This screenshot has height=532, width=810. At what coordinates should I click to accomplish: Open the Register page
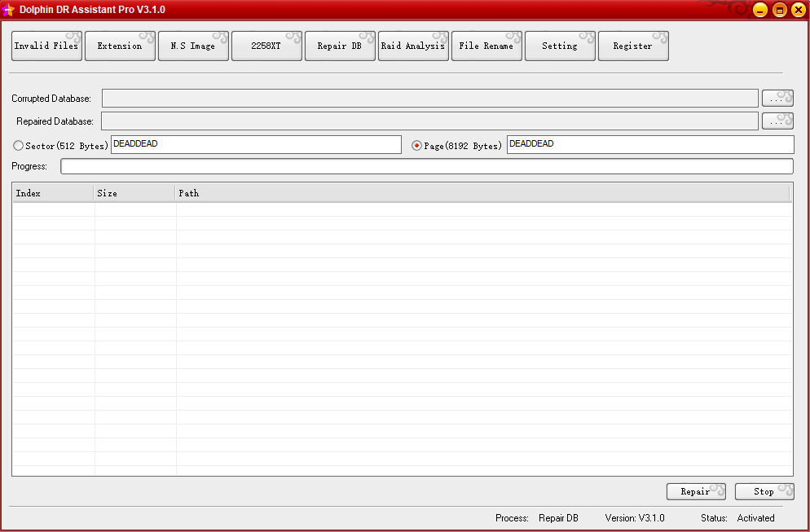pos(633,46)
